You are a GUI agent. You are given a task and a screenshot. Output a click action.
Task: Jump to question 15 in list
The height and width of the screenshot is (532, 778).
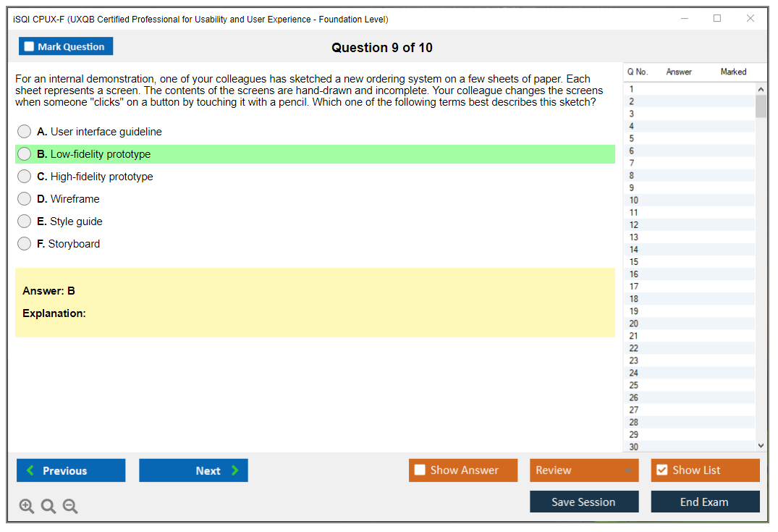634,262
